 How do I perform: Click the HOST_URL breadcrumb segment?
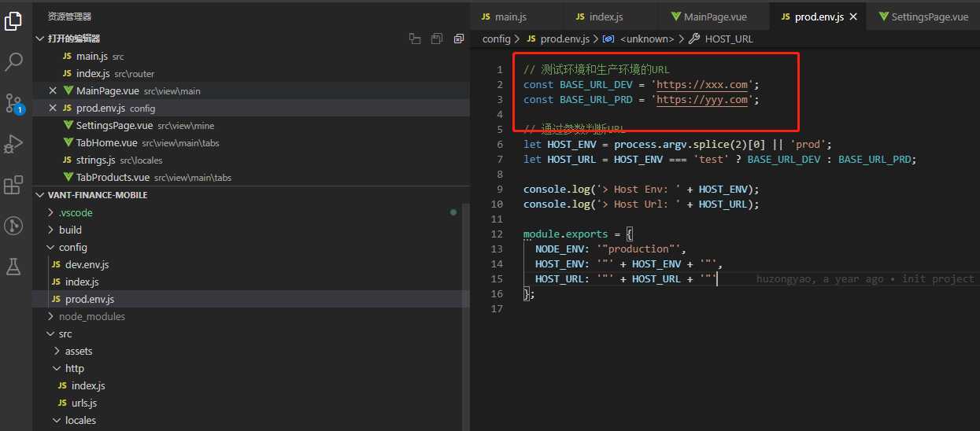click(729, 39)
